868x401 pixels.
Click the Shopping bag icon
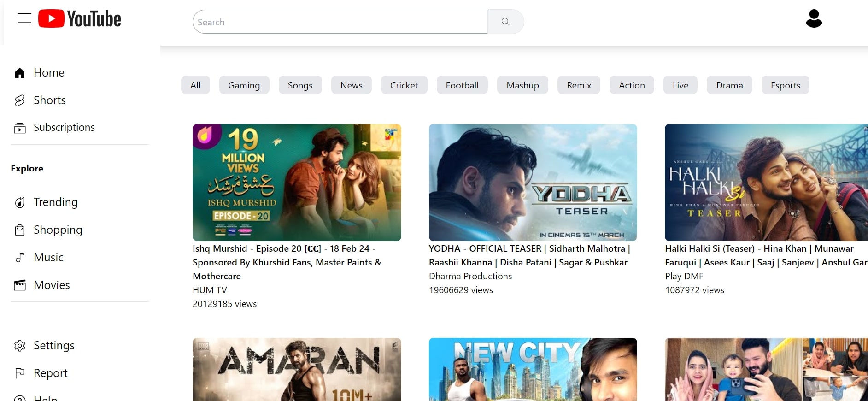click(20, 230)
